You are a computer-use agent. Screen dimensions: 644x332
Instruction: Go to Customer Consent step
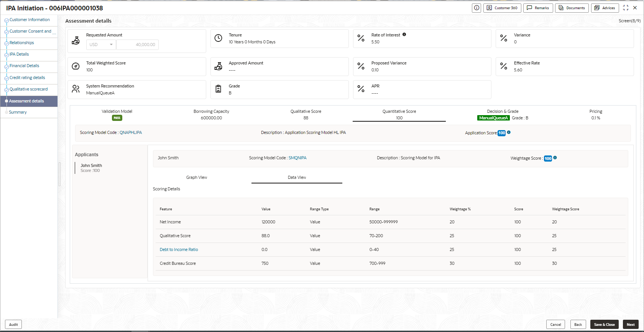coord(30,31)
